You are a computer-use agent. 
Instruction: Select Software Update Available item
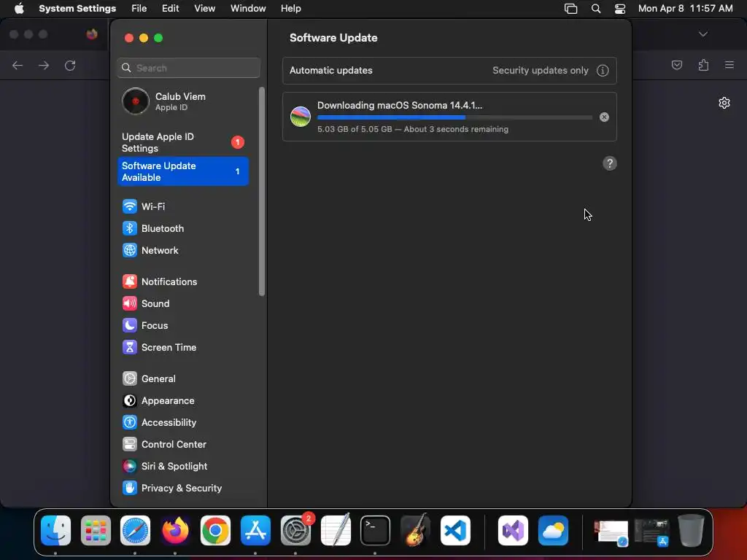click(183, 171)
